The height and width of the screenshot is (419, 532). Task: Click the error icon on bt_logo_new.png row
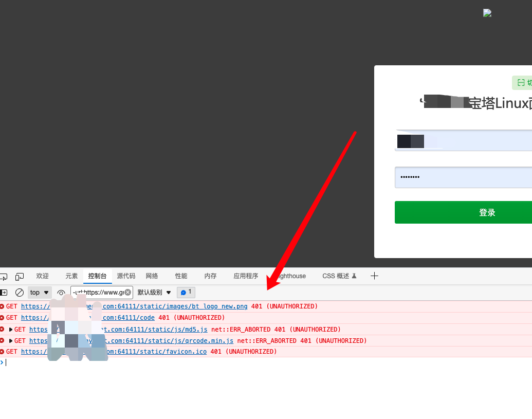(2, 306)
